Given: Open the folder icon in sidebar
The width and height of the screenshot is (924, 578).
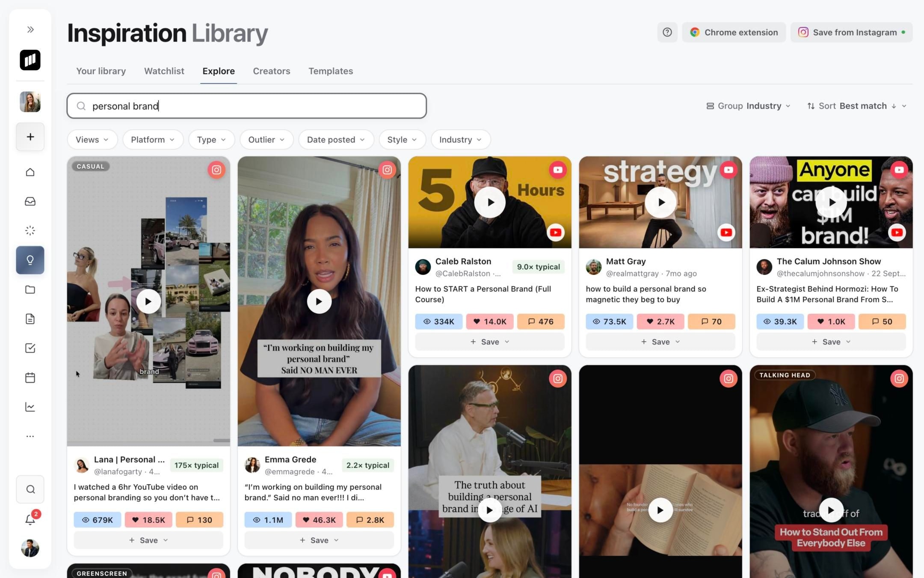Looking at the screenshot, I should point(30,289).
